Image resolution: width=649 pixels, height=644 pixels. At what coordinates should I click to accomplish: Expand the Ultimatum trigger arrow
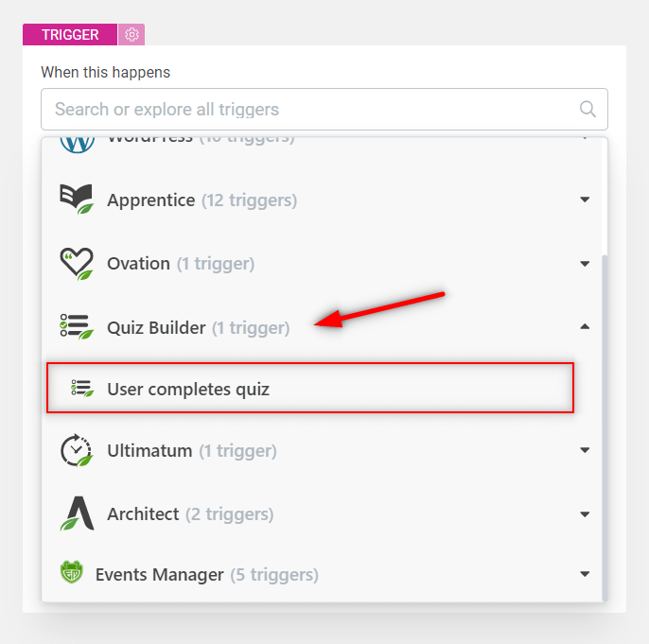[585, 450]
